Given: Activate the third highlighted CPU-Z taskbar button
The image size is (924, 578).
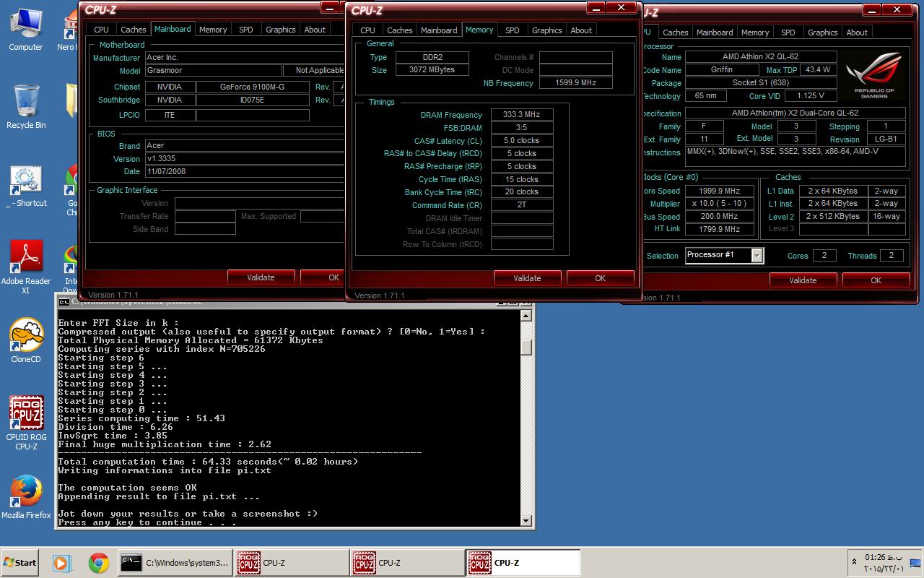Looking at the screenshot, I should pyautogui.click(x=523, y=563).
